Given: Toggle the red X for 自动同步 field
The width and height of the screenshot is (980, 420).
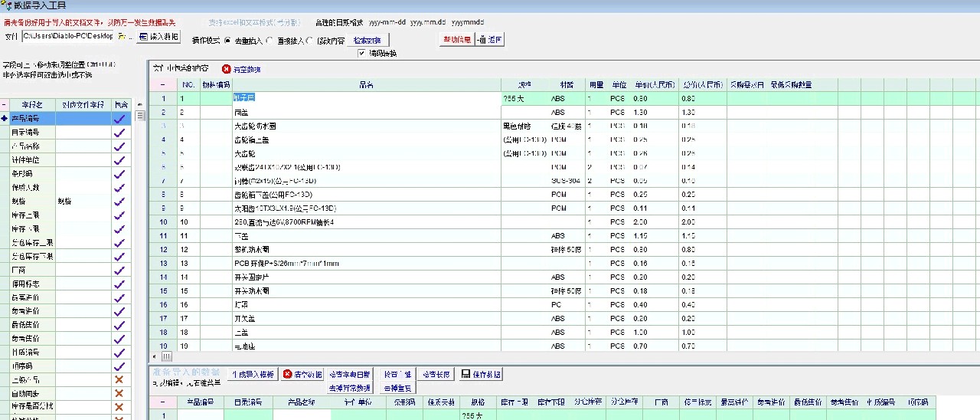Looking at the screenshot, I should (119, 394).
